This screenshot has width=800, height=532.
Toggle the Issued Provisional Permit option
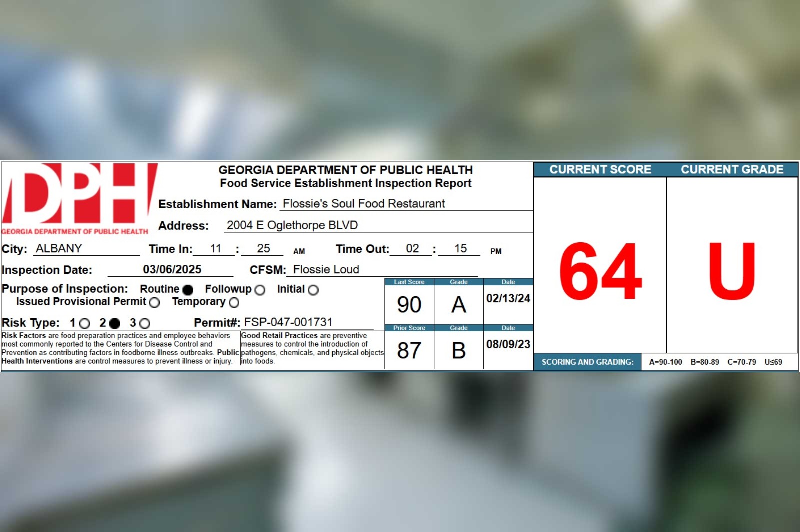pyautogui.click(x=154, y=302)
